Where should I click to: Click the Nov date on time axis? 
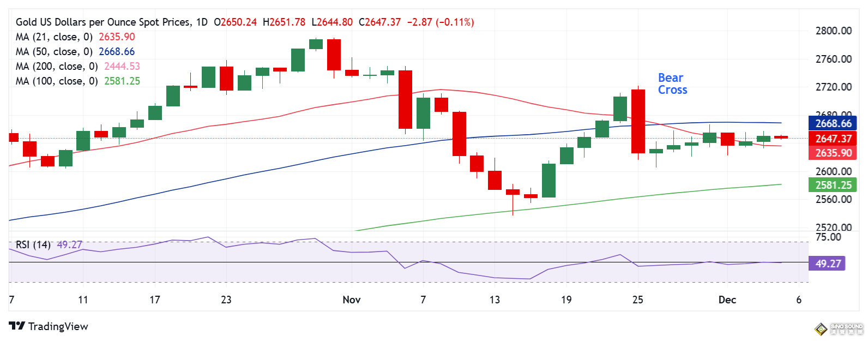352,300
